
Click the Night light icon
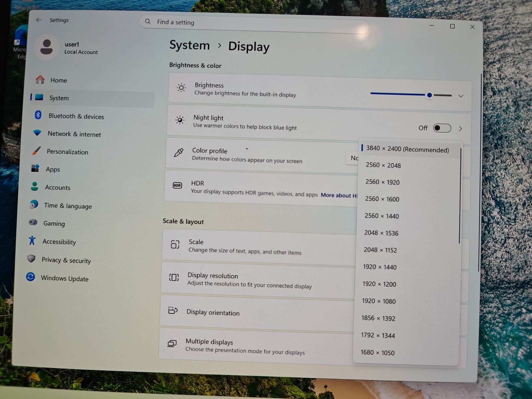[x=180, y=120]
